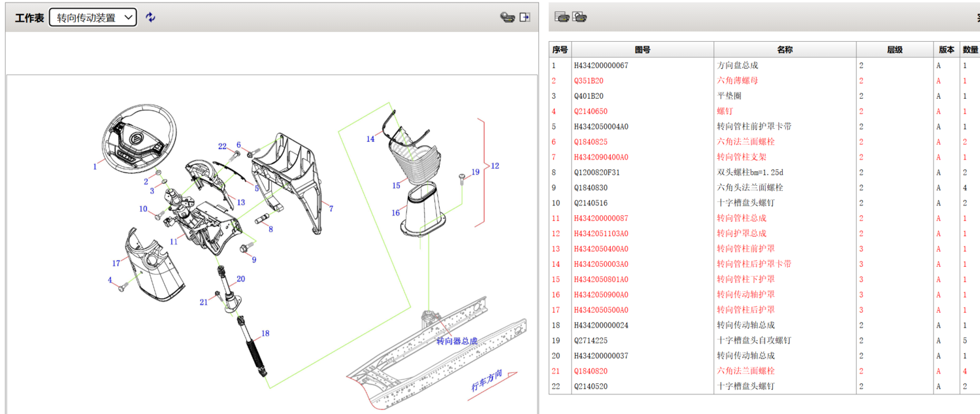Open the 转向传动装置 worksheet dropdown
This screenshot has width=980, height=414.
(93, 18)
